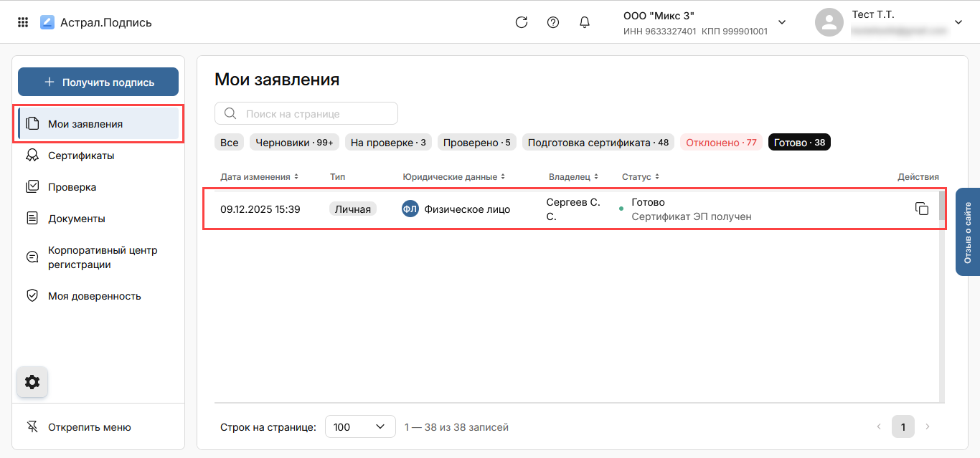Select the Отклонено filter tab
Viewport: 980px width, 458px height.
721,143
